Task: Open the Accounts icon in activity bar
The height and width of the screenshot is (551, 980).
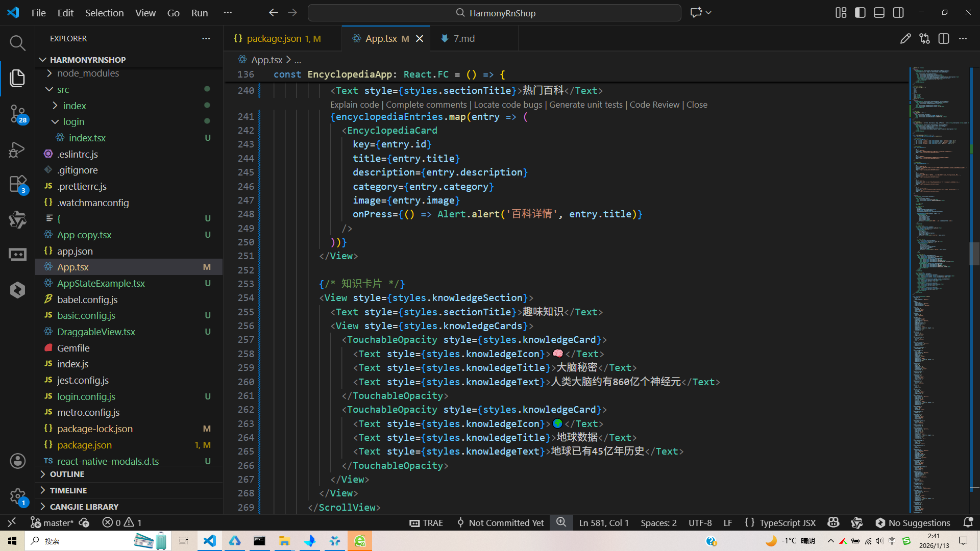Action: (x=17, y=461)
